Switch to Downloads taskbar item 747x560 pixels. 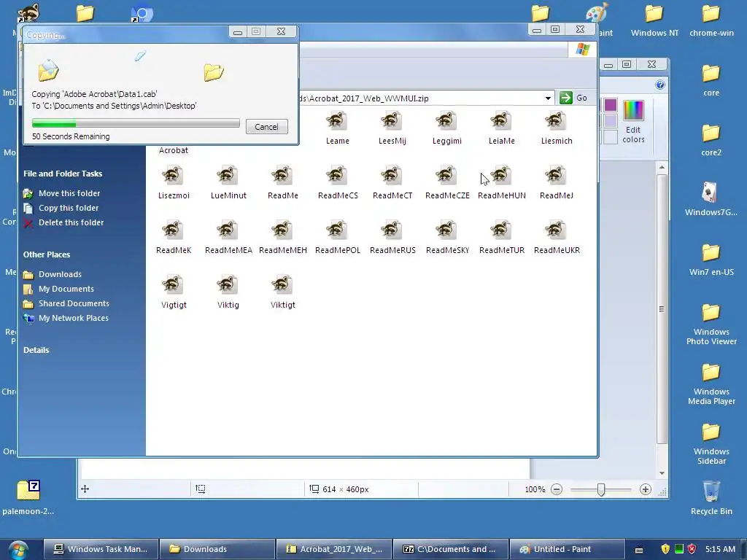(217, 549)
